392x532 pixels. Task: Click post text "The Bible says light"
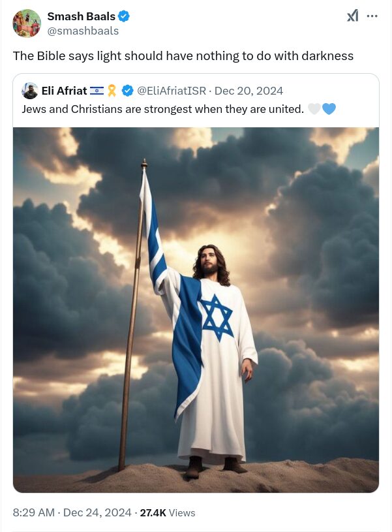(x=183, y=55)
